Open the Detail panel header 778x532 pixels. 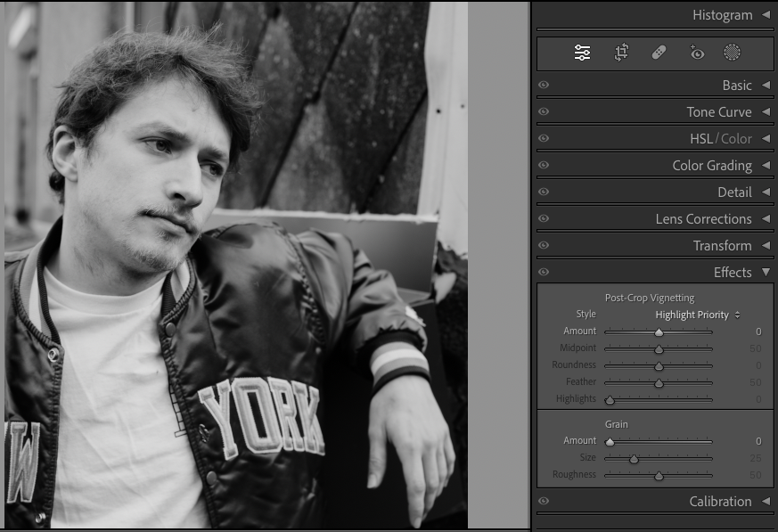[734, 192]
